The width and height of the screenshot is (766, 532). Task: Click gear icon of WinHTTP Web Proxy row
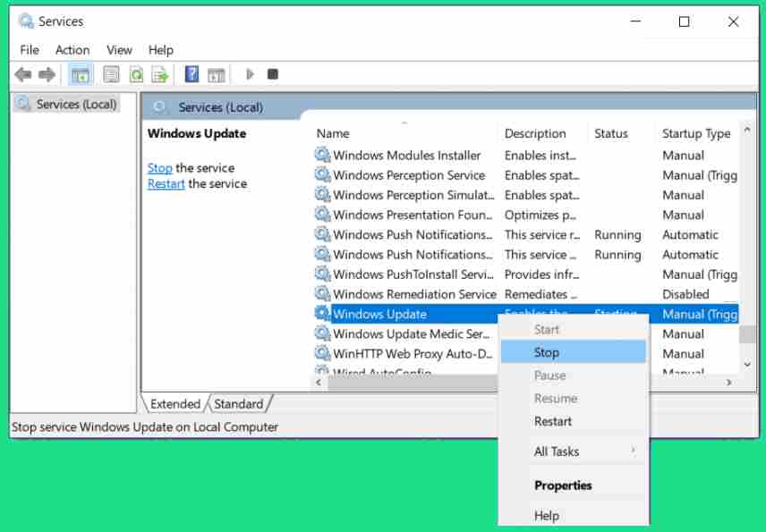coord(322,353)
